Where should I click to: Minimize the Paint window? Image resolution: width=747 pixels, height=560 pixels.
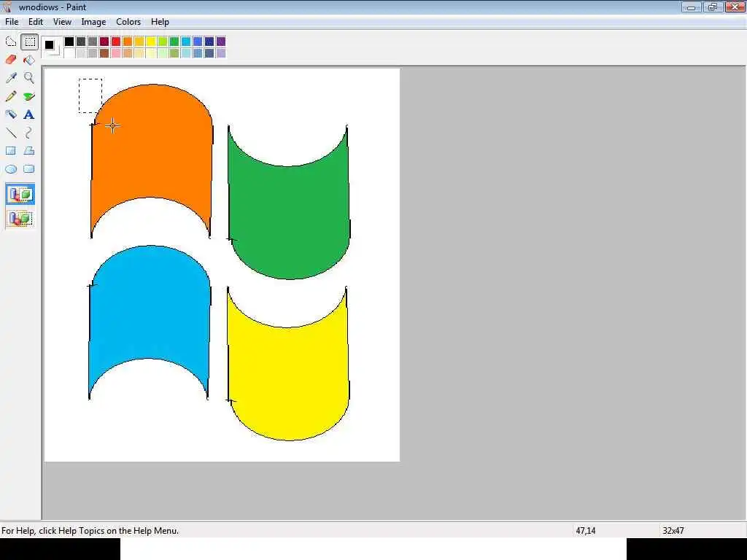tap(692, 7)
